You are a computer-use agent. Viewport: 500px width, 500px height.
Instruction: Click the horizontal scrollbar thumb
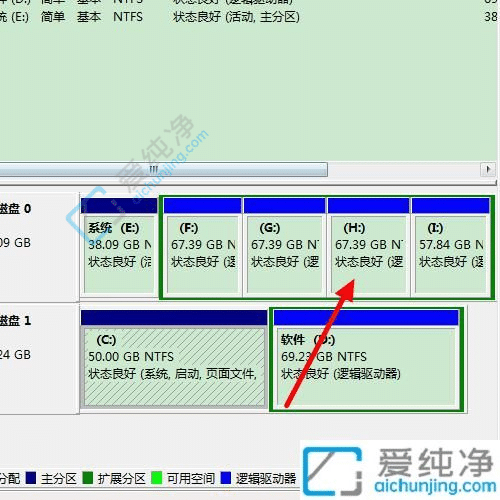[163, 169]
